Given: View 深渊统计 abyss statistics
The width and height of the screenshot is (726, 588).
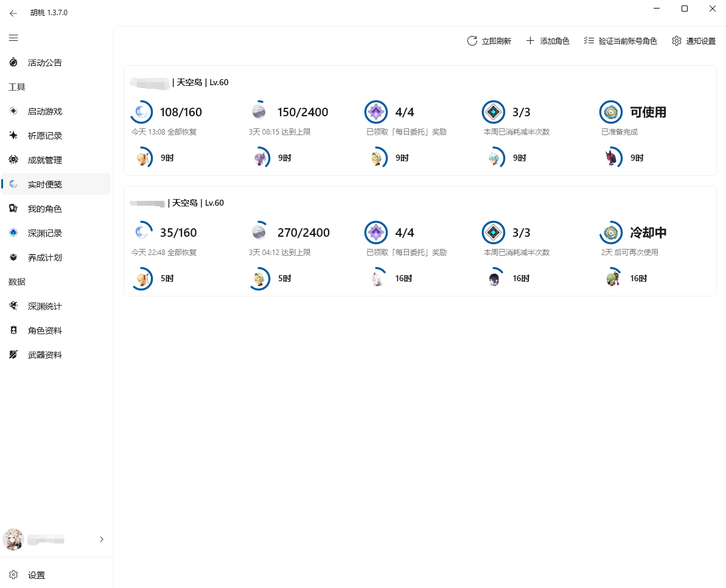Looking at the screenshot, I should point(45,306).
